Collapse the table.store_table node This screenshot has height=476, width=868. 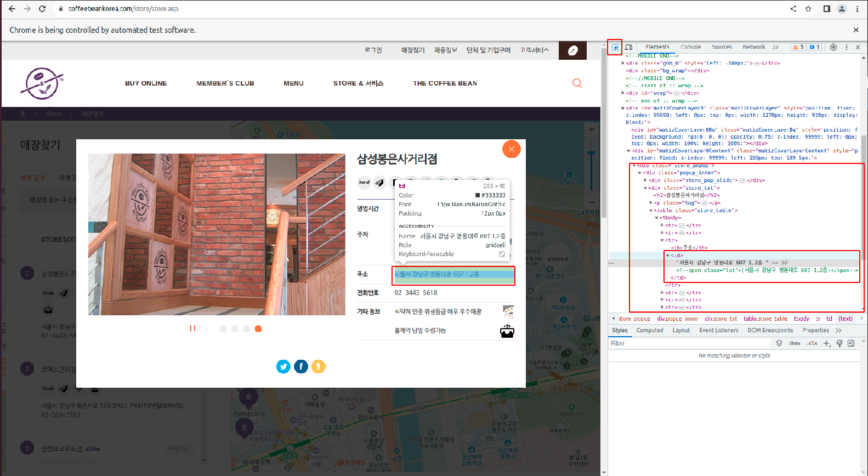point(651,211)
